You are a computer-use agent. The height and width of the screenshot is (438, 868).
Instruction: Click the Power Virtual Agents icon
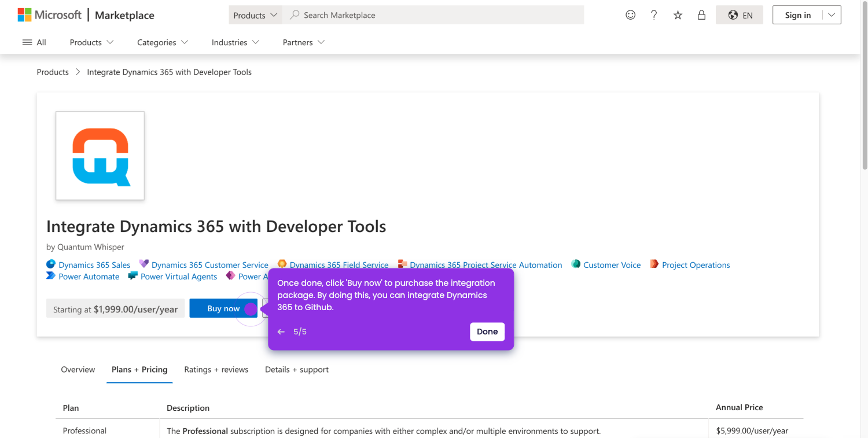click(133, 275)
